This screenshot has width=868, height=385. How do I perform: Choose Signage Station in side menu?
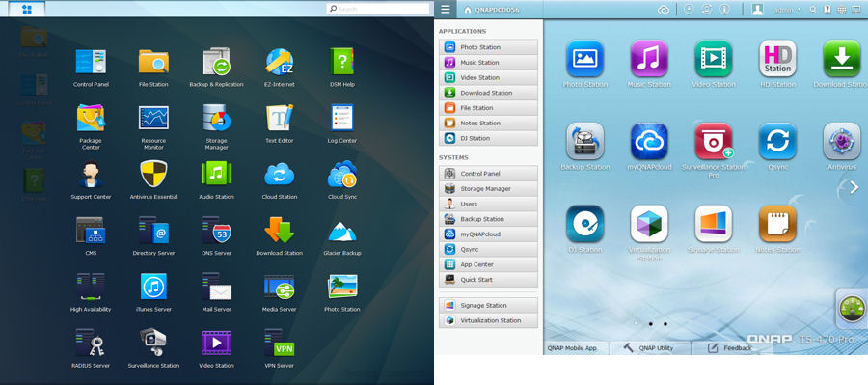488,305
